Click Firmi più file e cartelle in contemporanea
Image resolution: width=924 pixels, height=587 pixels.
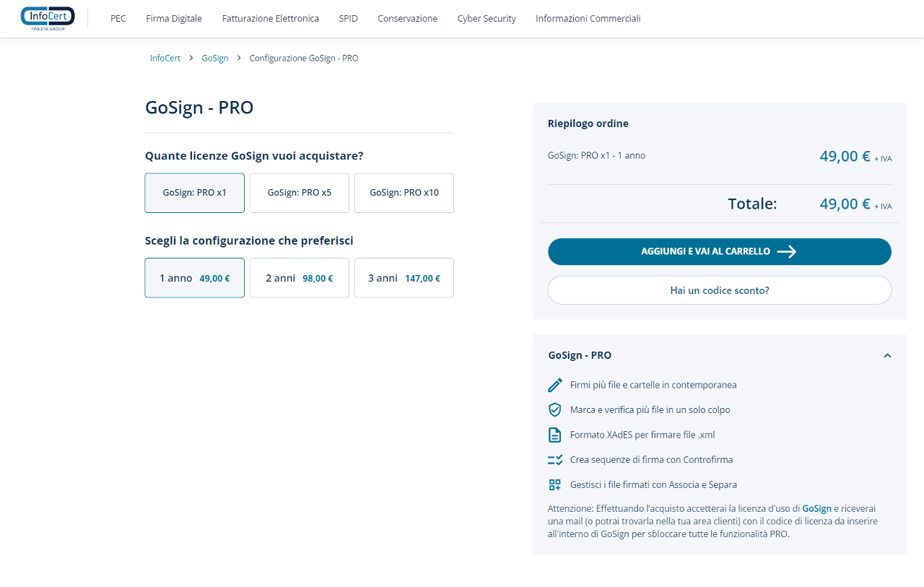tap(653, 385)
